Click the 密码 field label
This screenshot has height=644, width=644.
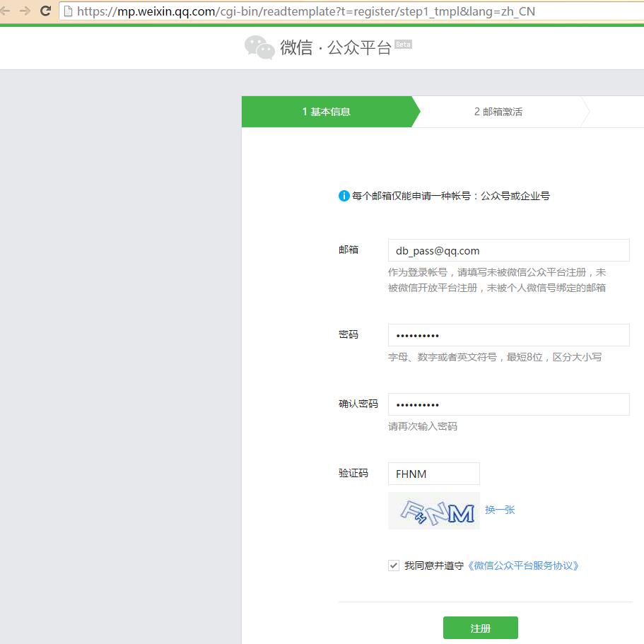[x=349, y=335]
